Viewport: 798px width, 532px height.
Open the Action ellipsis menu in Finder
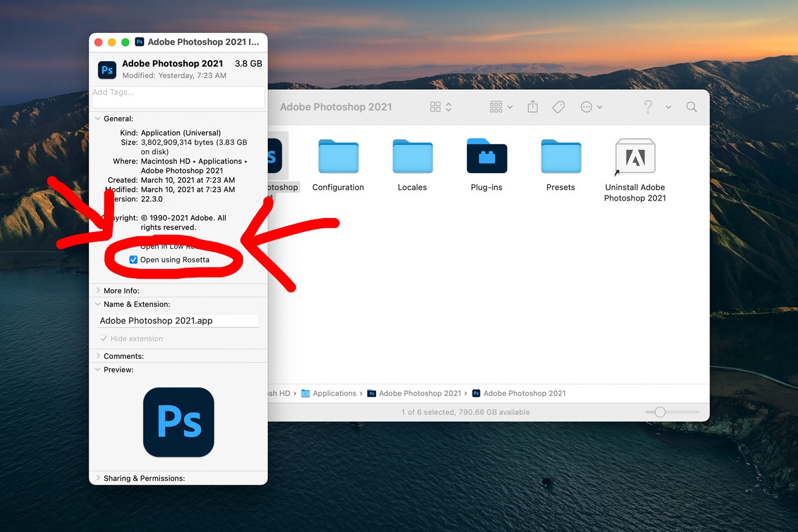(592, 107)
